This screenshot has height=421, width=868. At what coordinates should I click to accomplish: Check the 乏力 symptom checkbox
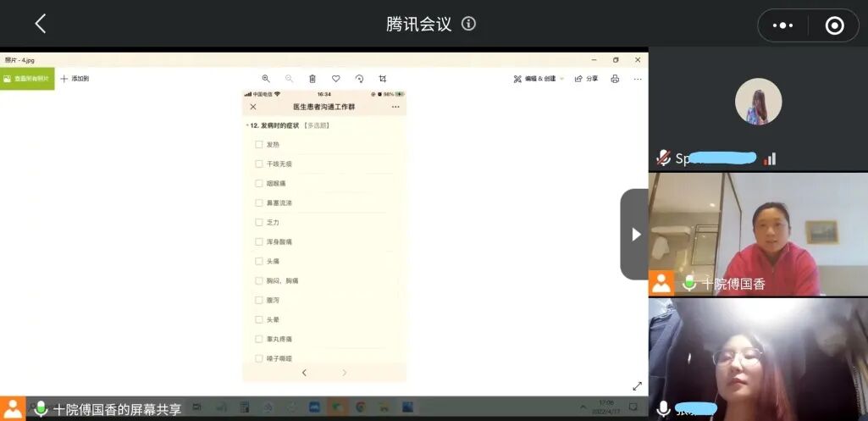[258, 222]
